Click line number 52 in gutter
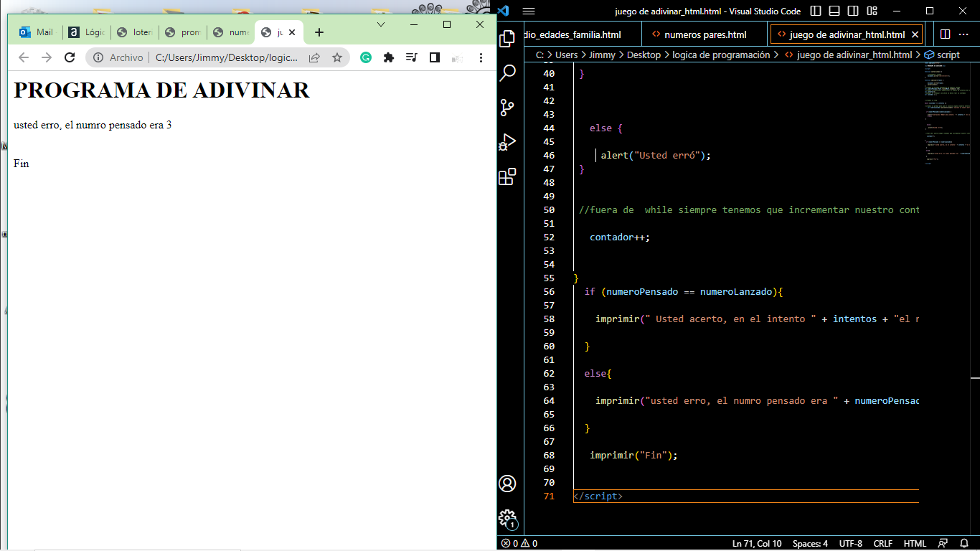 [549, 237]
